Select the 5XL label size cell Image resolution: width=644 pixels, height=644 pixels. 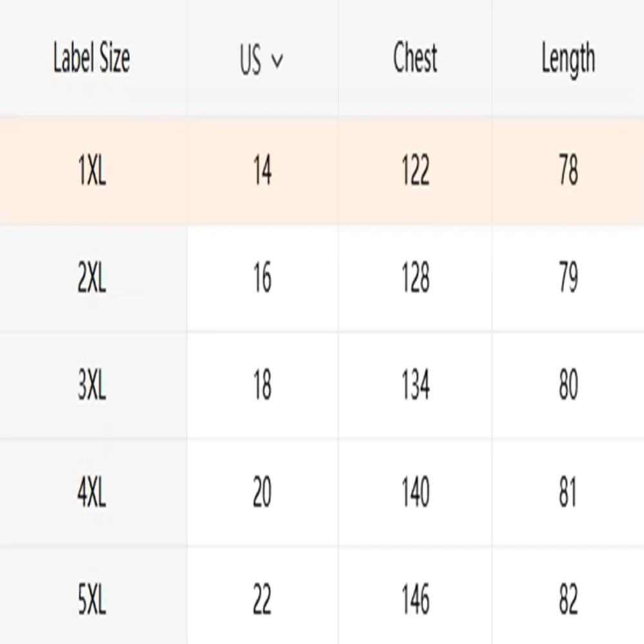[91, 600]
